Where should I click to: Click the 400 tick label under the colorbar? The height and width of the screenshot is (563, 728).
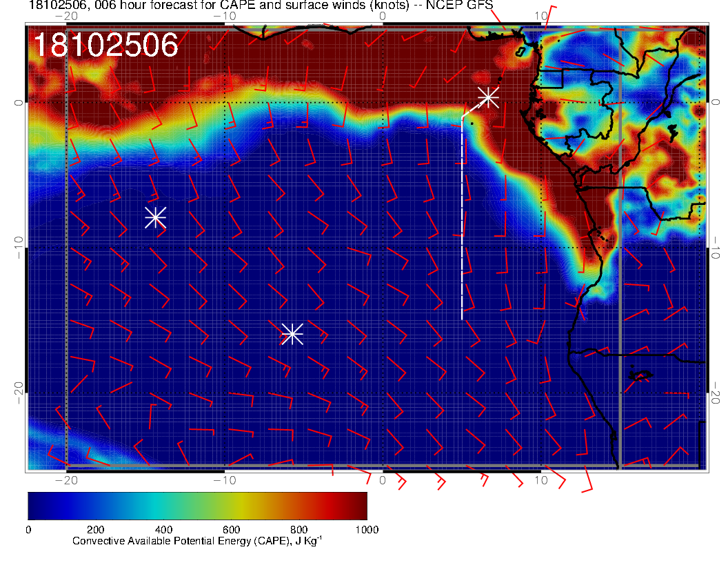[x=163, y=530]
